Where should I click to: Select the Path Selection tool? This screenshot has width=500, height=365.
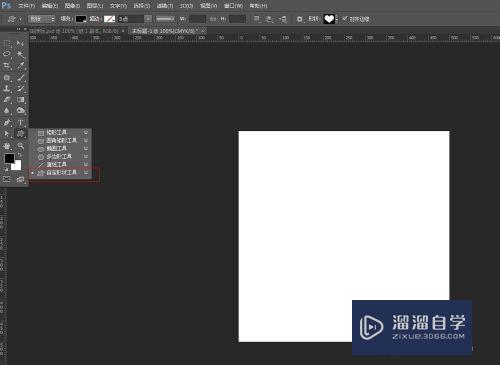pyautogui.click(x=7, y=134)
